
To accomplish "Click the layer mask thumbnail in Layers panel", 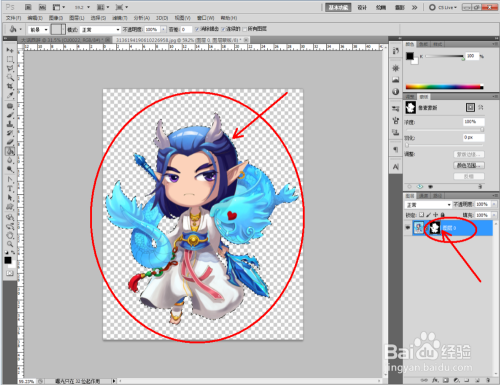I will pyautogui.click(x=434, y=228).
